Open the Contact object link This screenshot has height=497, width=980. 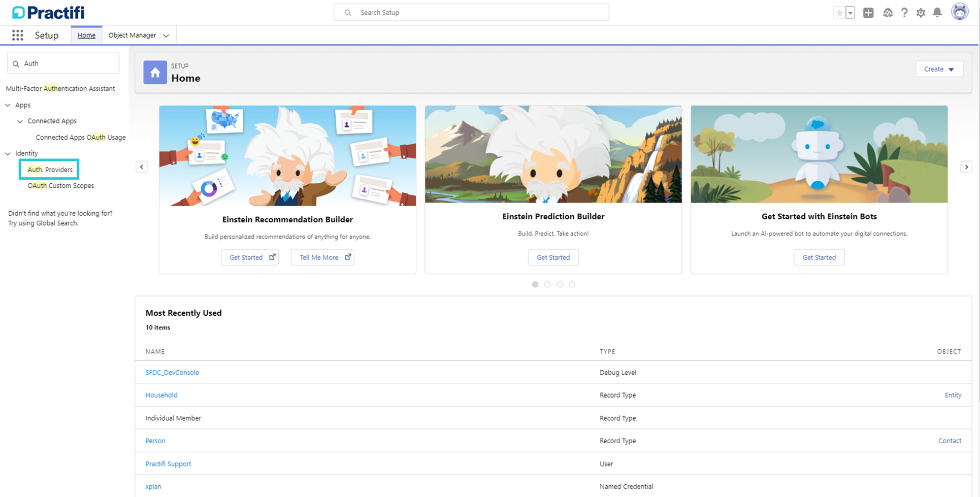(x=950, y=441)
